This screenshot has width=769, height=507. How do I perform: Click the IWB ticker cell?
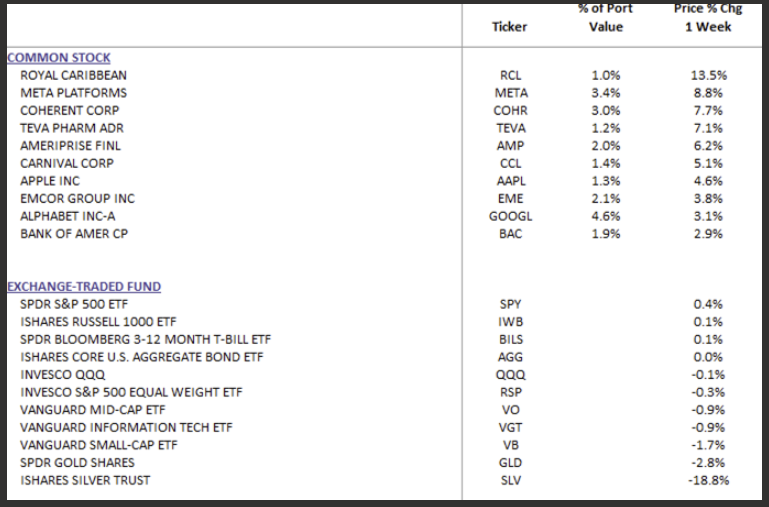pos(510,322)
